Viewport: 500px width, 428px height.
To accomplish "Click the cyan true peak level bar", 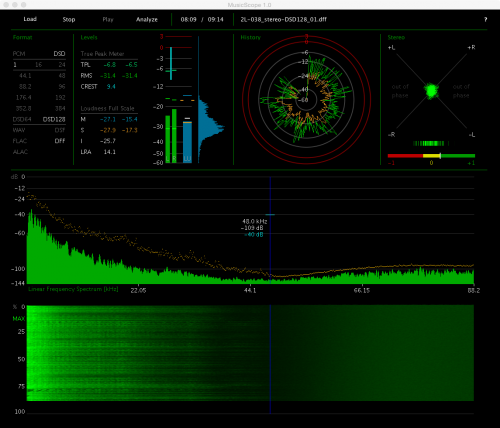I will pyautogui.click(x=171, y=63).
